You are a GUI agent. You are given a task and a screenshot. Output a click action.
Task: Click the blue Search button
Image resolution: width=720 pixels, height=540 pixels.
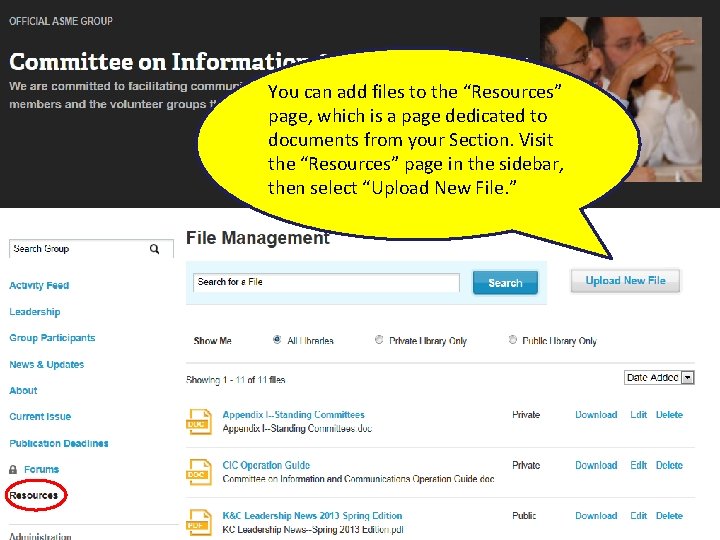coord(505,283)
